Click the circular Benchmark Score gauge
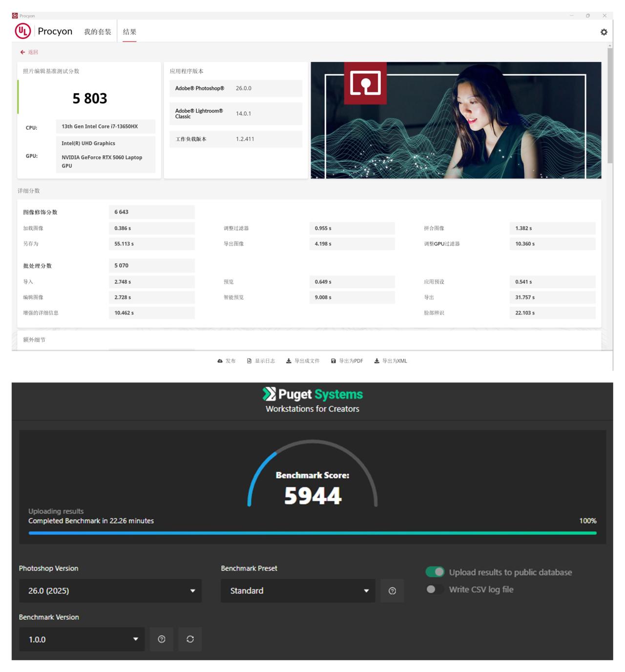This screenshot has width=625, height=672. pos(312,473)
